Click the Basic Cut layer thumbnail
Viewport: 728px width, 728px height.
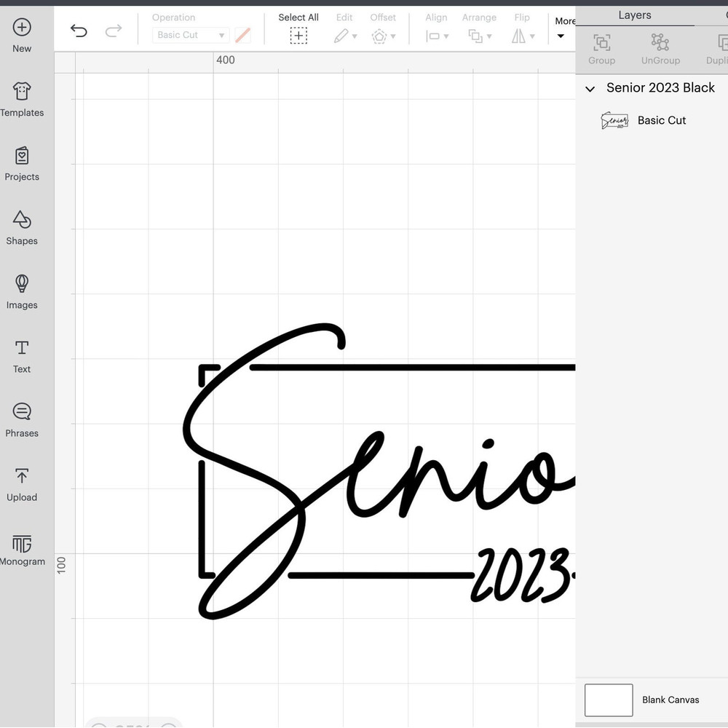[x=615, y=120]
